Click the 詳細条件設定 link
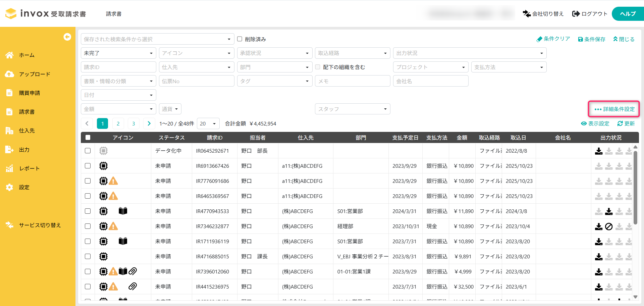 (614, 109)
